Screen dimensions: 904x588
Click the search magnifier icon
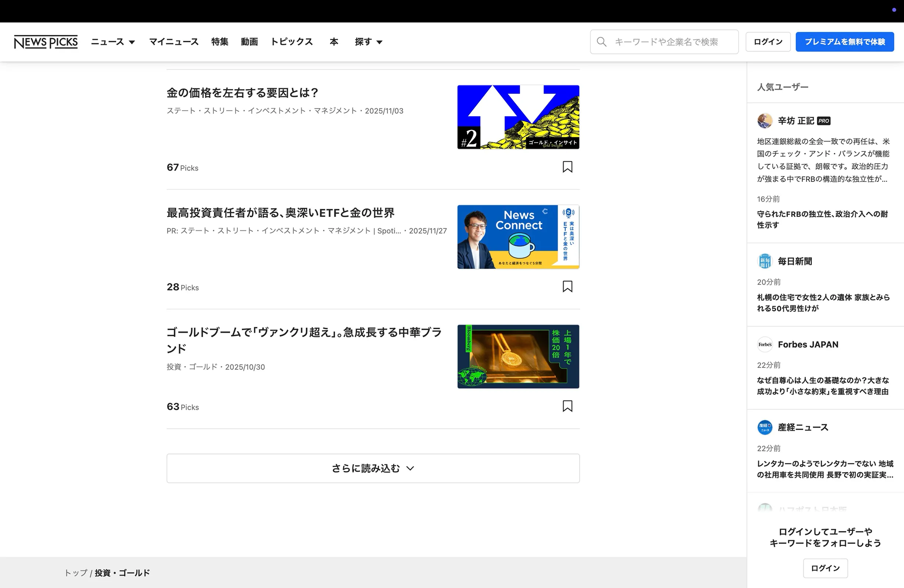[601, 42]
